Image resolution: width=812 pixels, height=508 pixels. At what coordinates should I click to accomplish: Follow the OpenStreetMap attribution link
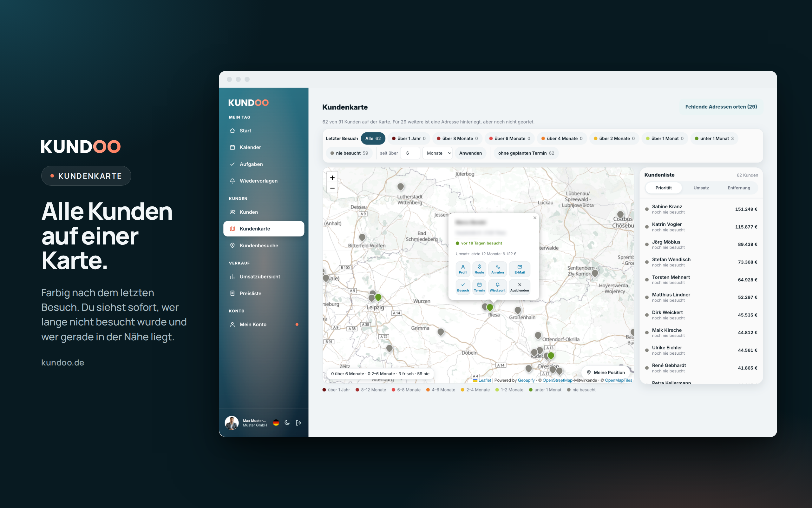(557, 380)
